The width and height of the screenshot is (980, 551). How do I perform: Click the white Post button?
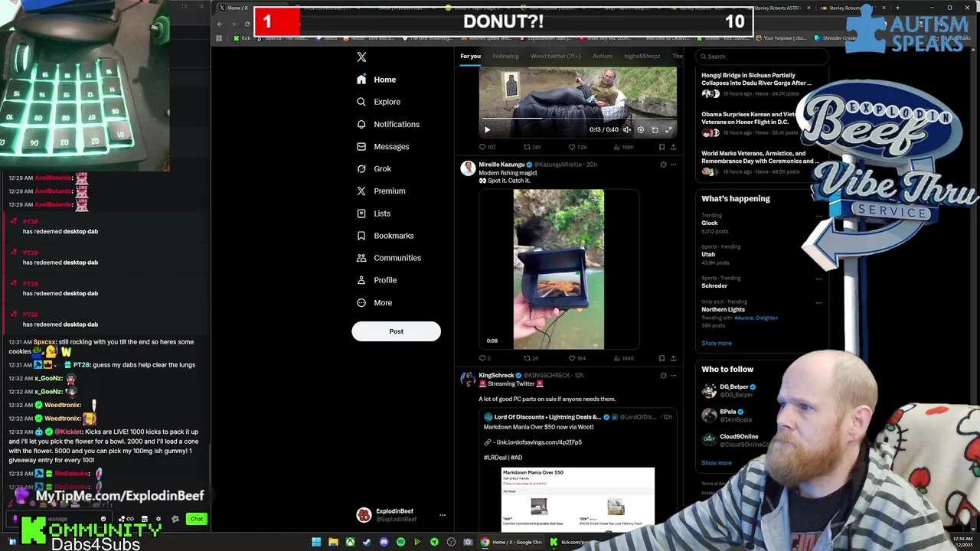(x=396, y=331)
